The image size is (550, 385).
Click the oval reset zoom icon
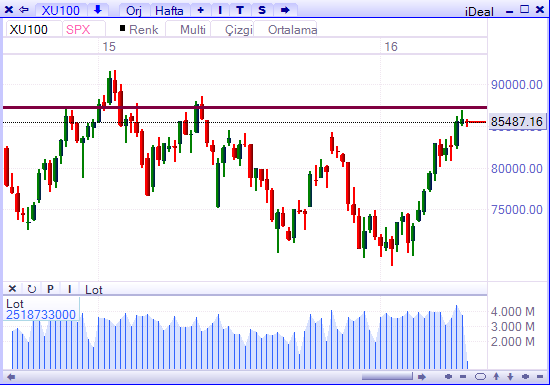pyautogui.click(x=480, y=377)
